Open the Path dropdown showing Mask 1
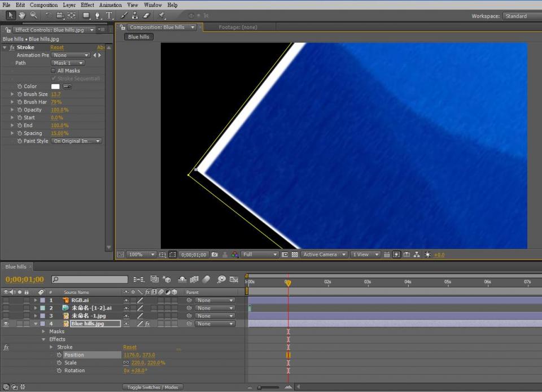The height and width of the screenshot is (392, 542). click(x=68, y=63)
